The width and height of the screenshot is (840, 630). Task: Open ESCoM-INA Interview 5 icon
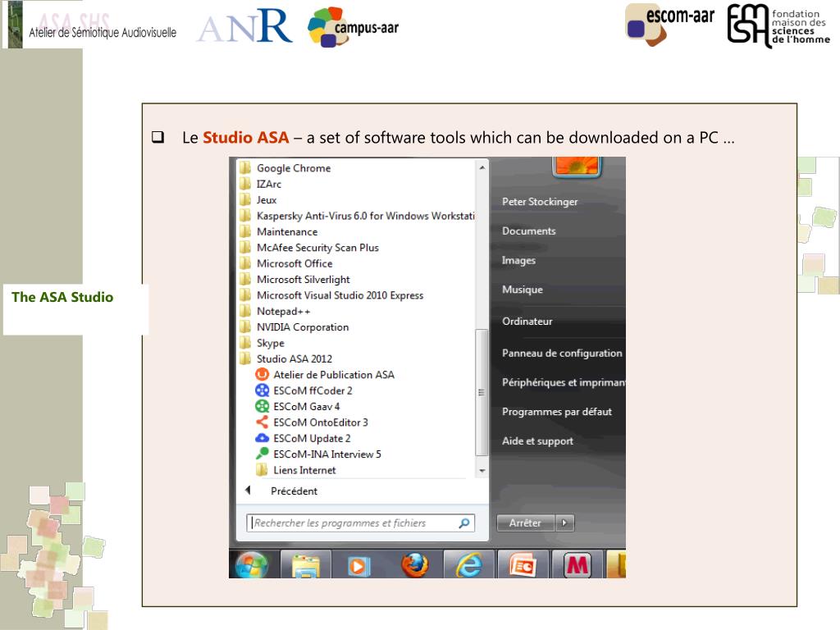(262, 454)
